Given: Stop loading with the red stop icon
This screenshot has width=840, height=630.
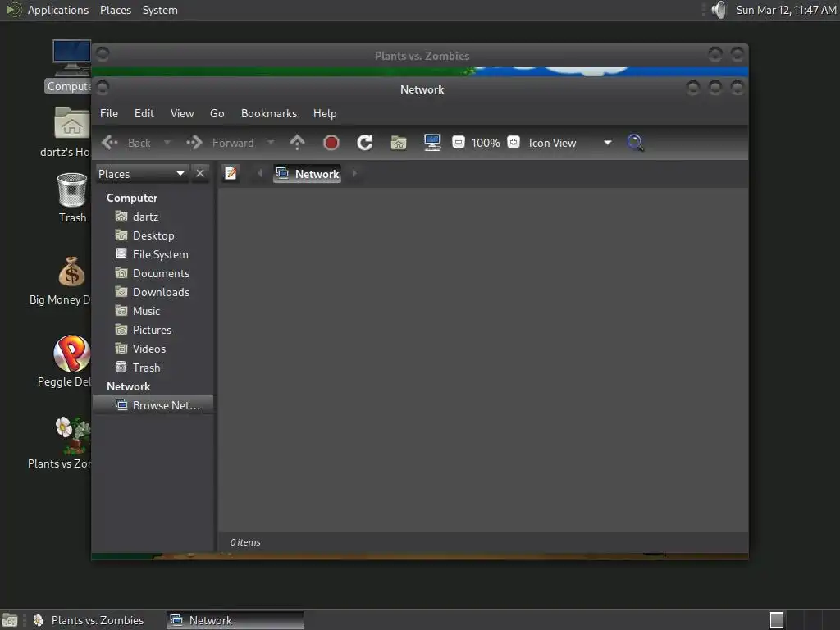Looking at the screenshot, I should click(331, 143).
